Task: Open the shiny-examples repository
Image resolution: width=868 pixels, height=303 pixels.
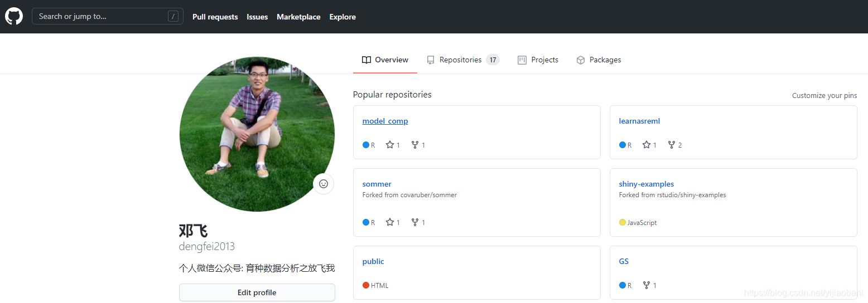Action: pos(646,184)
